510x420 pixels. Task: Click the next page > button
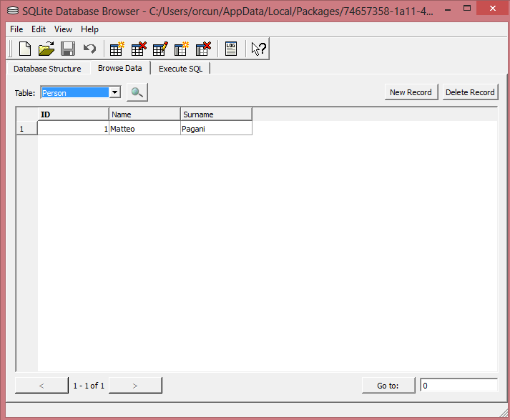click(x=135, y=386)
